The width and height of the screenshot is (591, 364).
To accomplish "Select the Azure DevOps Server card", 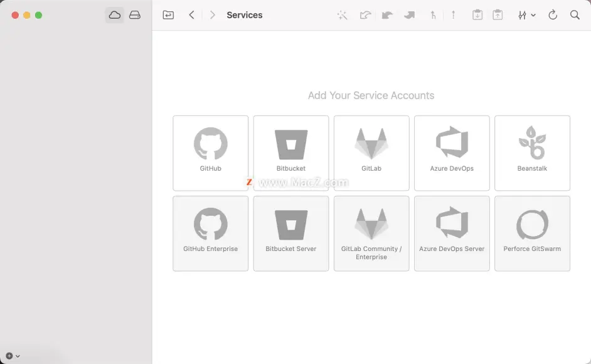I will 452,233.
